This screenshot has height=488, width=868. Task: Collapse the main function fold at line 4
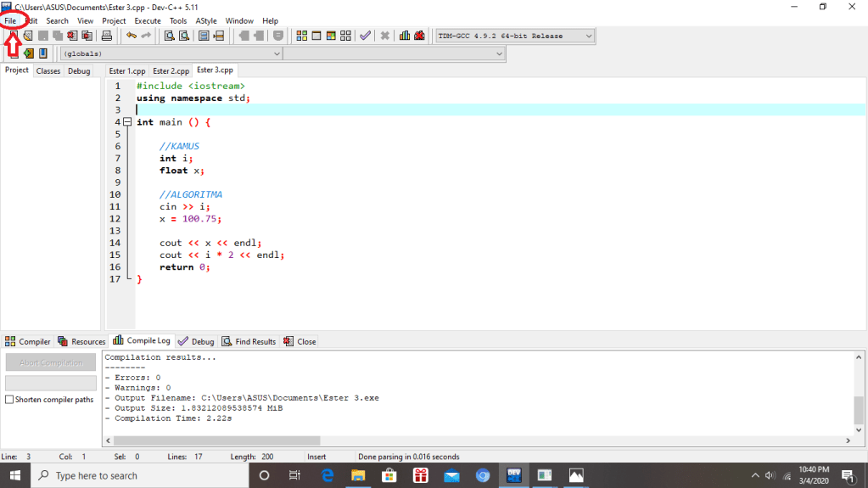tap(127, 122)
